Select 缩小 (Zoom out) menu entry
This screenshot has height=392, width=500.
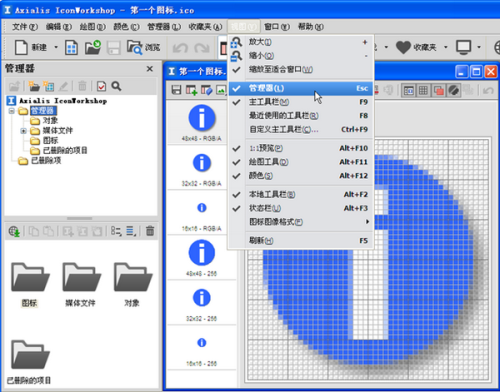(x=300, y=56)
